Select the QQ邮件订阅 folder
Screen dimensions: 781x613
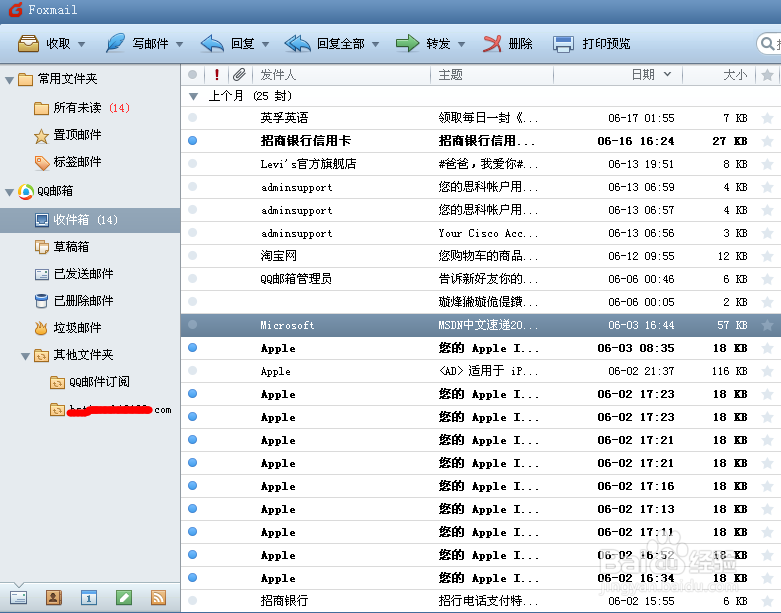pyautogui.click(x=90, y=381)
